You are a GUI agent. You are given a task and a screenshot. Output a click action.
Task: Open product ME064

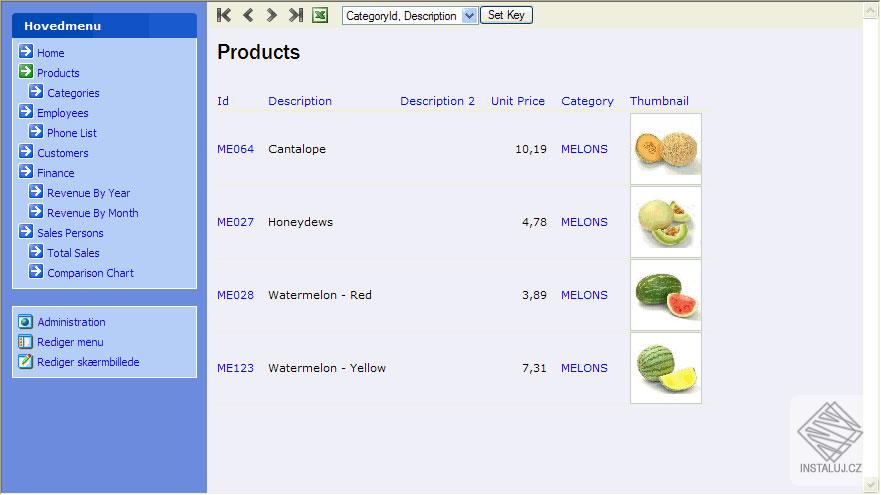(235, 149)
